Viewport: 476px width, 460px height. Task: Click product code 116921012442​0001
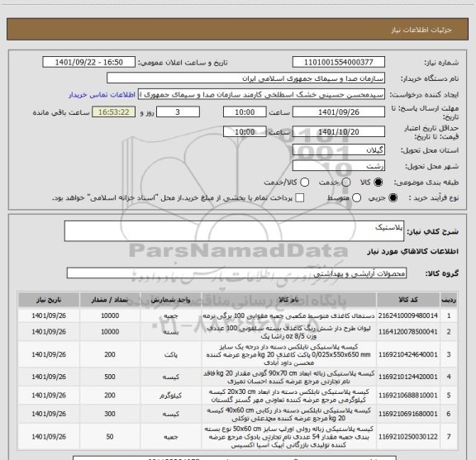(x=408, y=377)
